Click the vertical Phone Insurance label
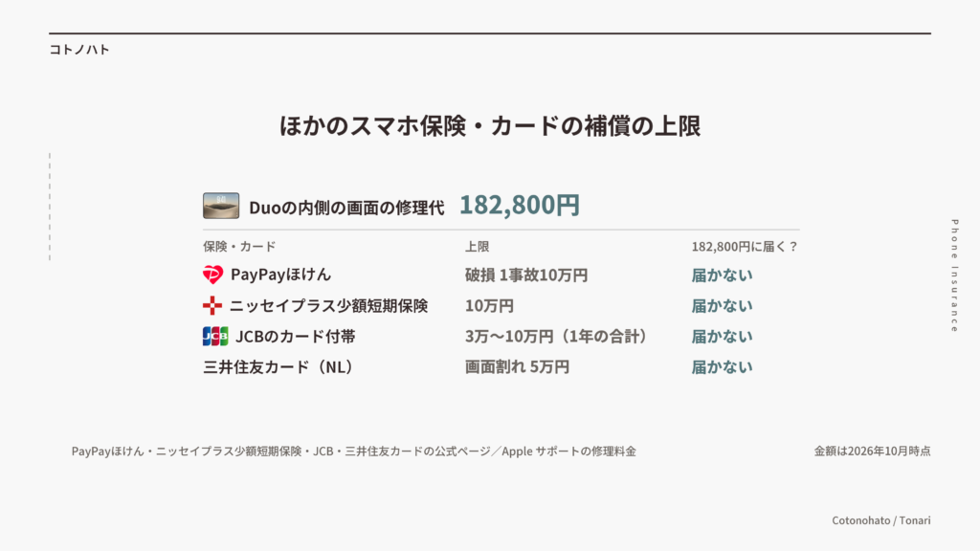Image resolution: width=980 pixels, height=551 pixels. [954, 275]
